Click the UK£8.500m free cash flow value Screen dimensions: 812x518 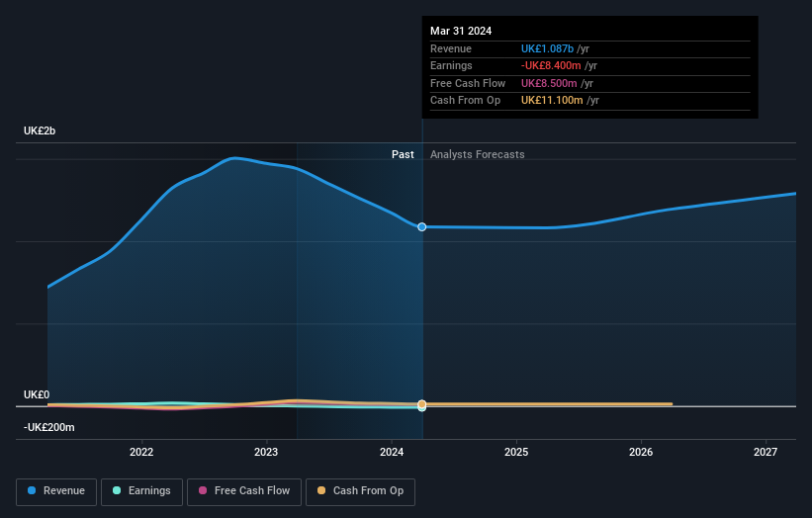(549, 83)
